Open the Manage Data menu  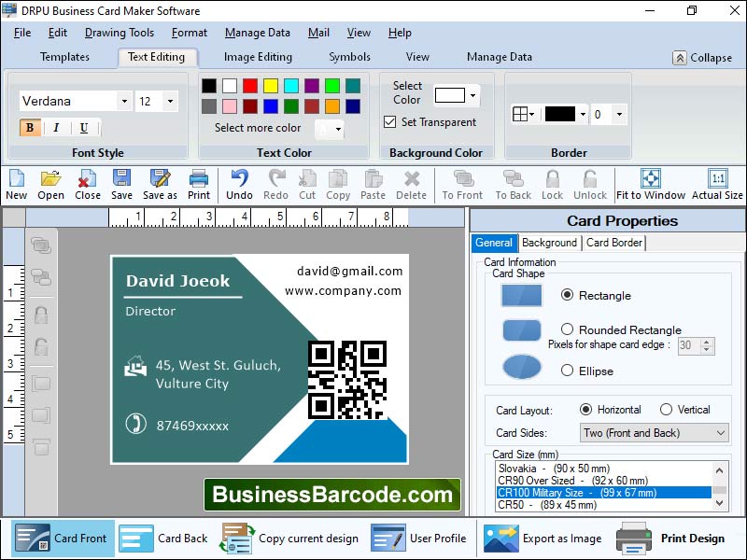pos(257,33)
